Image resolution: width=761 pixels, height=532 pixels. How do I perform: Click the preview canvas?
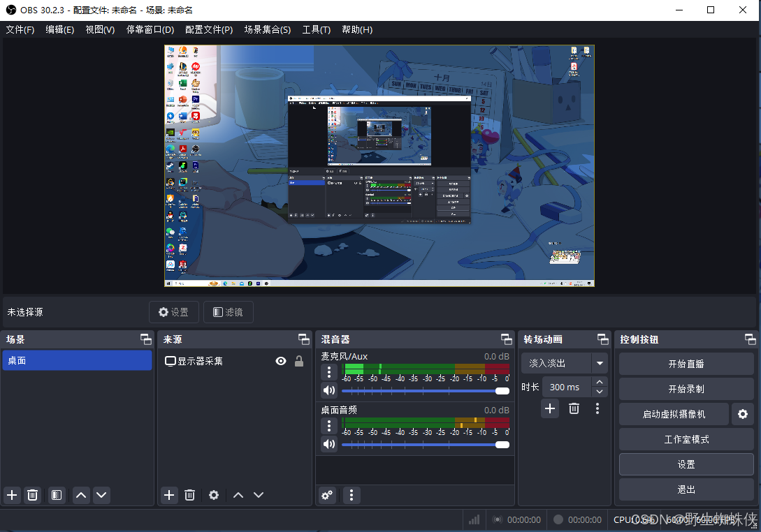pos(379,166)
